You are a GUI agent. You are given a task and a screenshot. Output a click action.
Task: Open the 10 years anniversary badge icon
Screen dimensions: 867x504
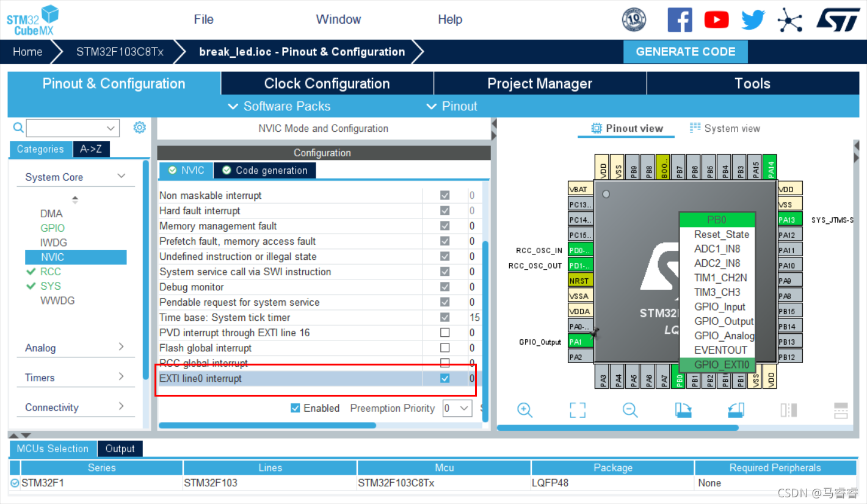click(634, 20)
